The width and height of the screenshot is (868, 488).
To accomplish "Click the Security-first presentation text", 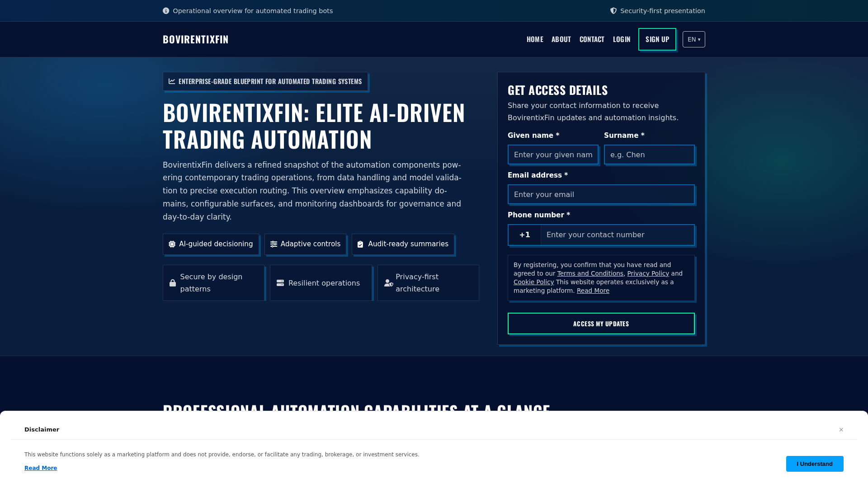I will pos(662,11).
